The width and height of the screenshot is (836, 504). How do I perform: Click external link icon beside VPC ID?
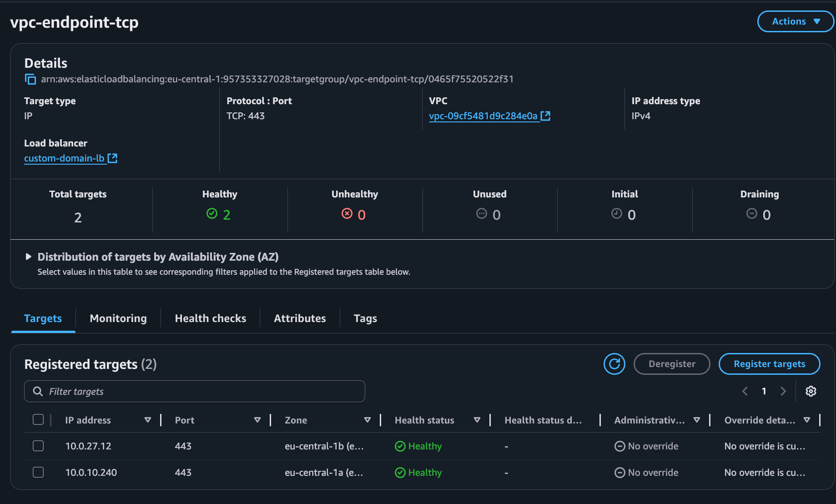point(545,116)
